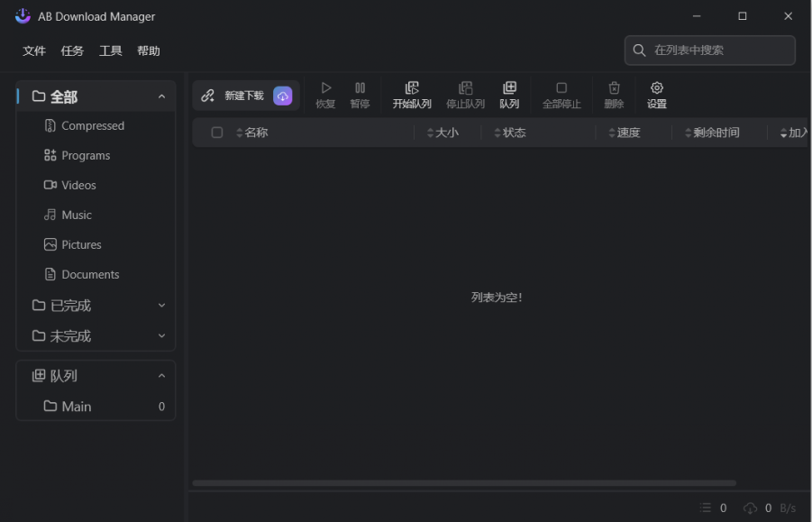Tick the select-all checkbox beside 名称
The image size is (812, 522).
[217, 133]
